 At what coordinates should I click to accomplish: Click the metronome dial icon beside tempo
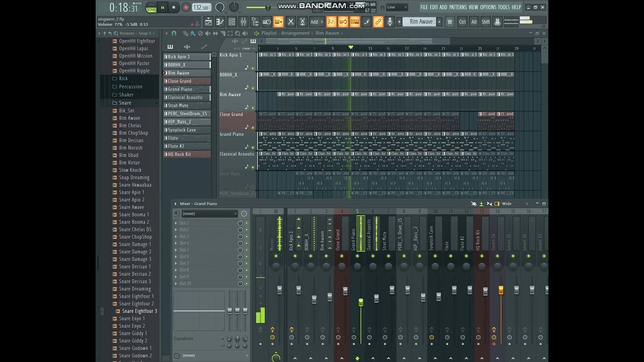tap(220, 8)
